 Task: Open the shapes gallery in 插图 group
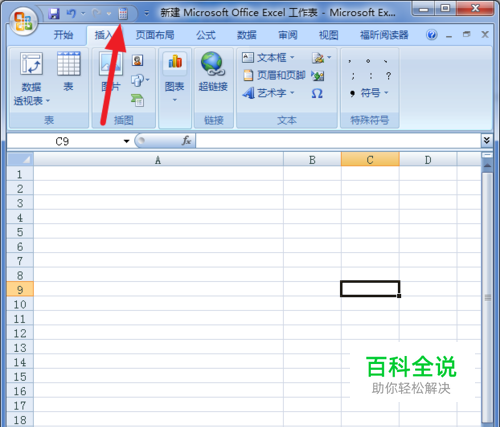[x=140, y=80]
